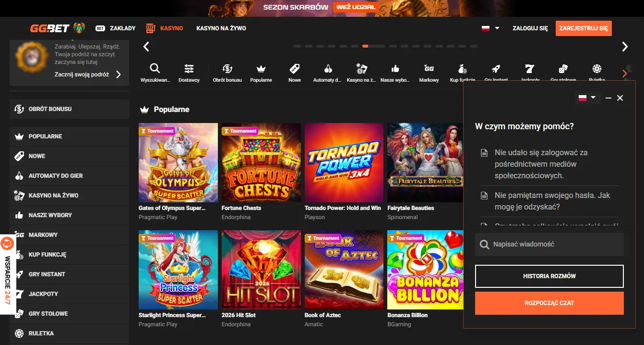Open Gates of Olympus Super Scatter game
Screen dimensions: 644x345
pos(178,162)
